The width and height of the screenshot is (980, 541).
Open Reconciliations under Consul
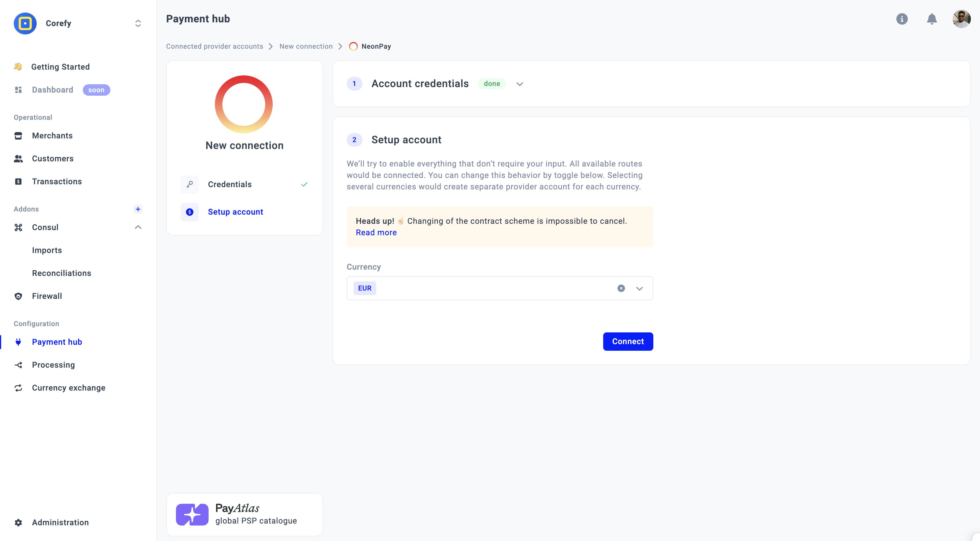pos(61,273)
